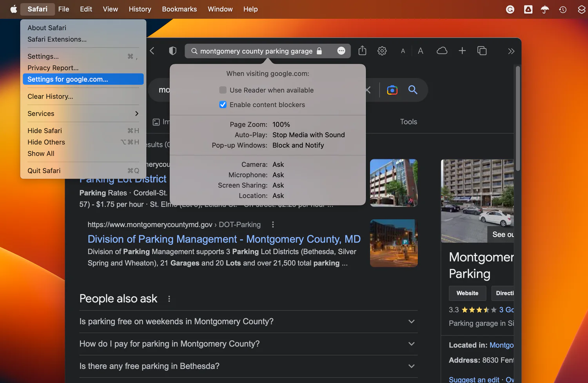Open the 3 Google reviews link
This screenshot has height=383, width=588.
point(506,310)
